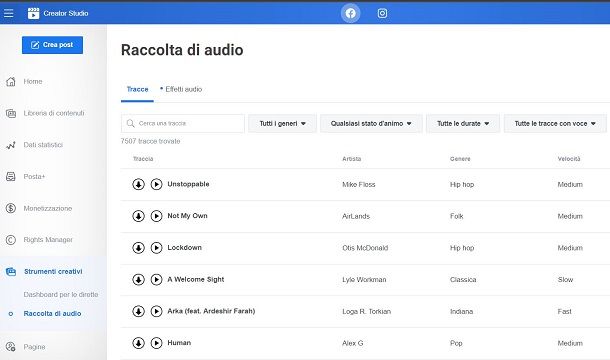Click the track title Human

(x=179, y=343)
